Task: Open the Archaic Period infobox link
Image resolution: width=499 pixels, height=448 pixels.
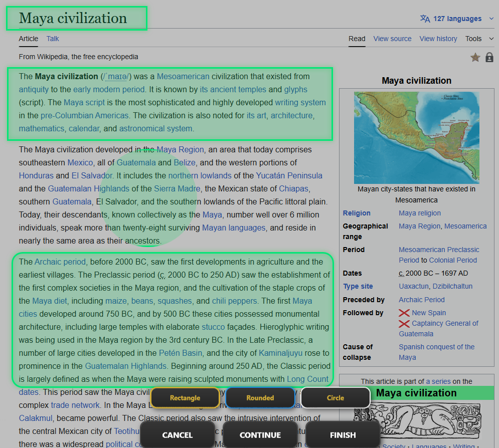Action: point(422,300)
